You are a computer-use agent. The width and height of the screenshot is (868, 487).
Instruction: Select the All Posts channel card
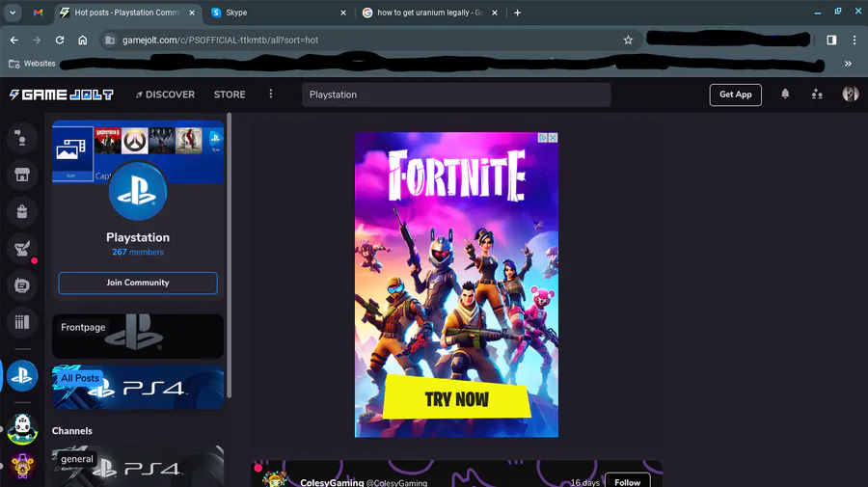pyautogui.click(x=138, y=388)
